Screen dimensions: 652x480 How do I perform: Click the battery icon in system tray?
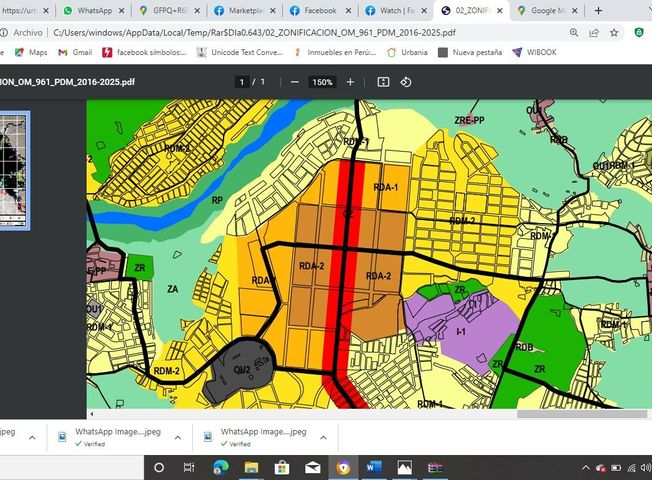tap(616, 468)
